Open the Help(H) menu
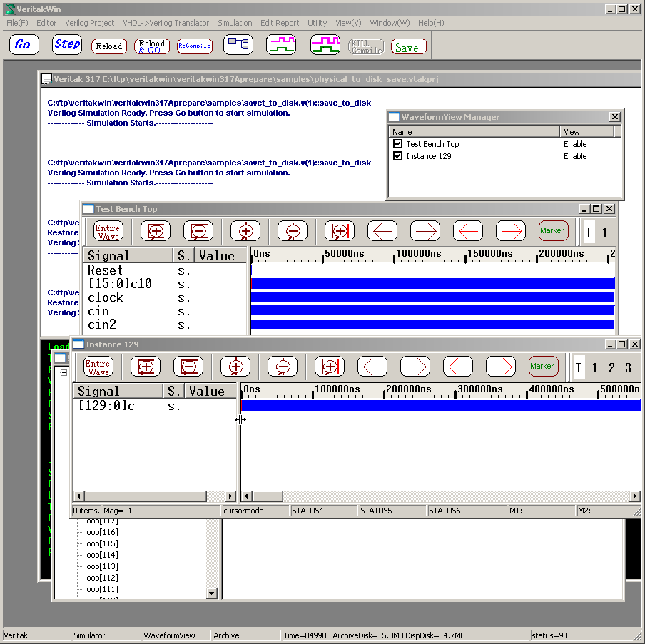The image size is (645, 644). [x=431, y=23]
